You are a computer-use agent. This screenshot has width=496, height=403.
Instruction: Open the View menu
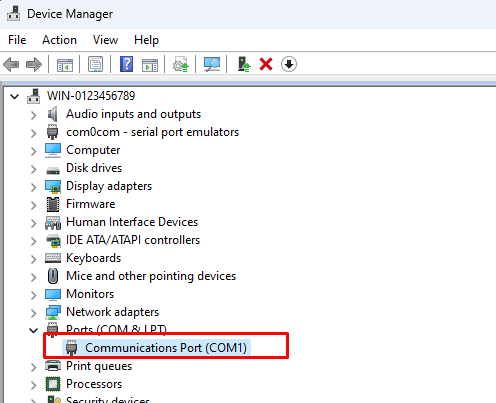(105, 40)
